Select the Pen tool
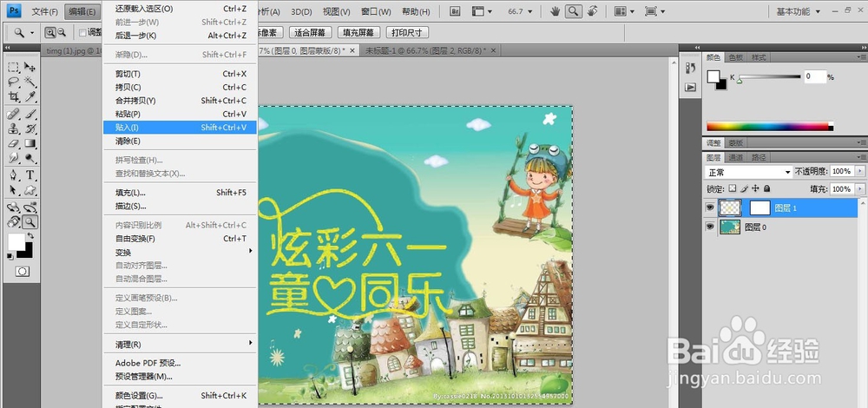 point(14,175)
